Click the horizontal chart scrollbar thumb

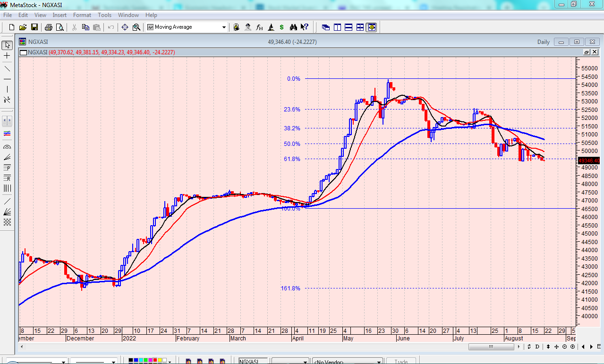pyautogui.click(x=491, y=347)
